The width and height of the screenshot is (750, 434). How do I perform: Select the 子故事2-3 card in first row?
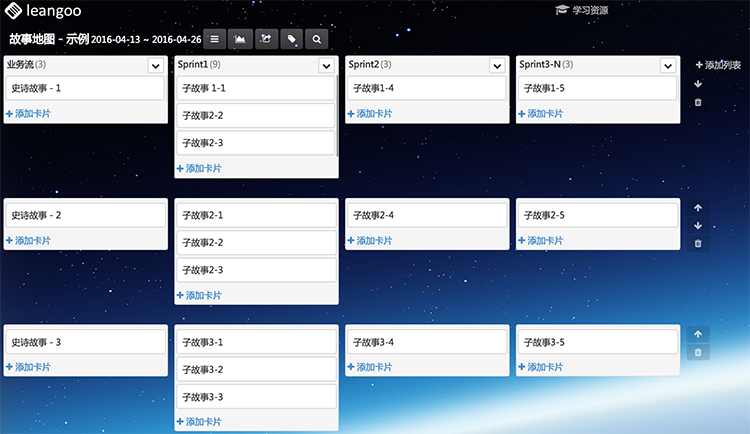point(255,143)
